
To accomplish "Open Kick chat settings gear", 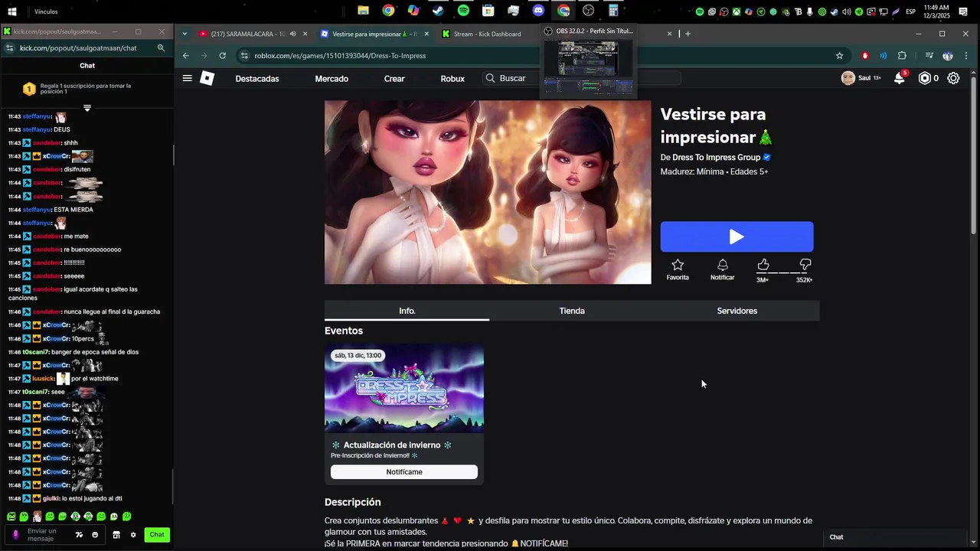I will [133, 535].
